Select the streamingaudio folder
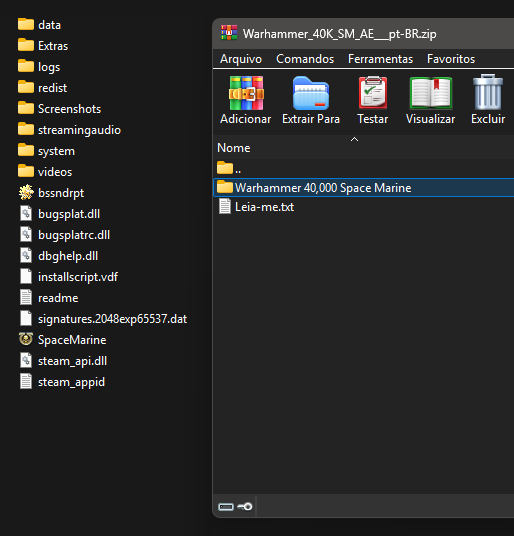Image resolution: width=514 pixels, height=536 pixels. click(69, 130)
